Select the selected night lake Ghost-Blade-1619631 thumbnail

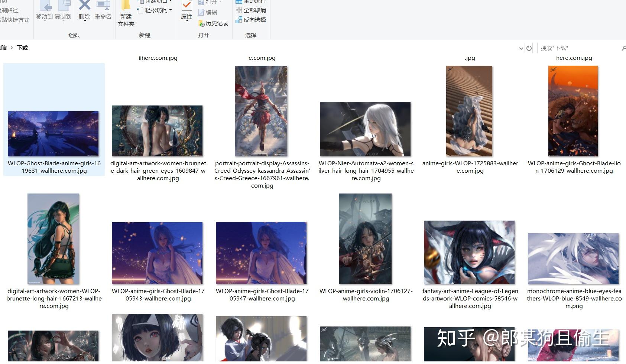(53, 134)
